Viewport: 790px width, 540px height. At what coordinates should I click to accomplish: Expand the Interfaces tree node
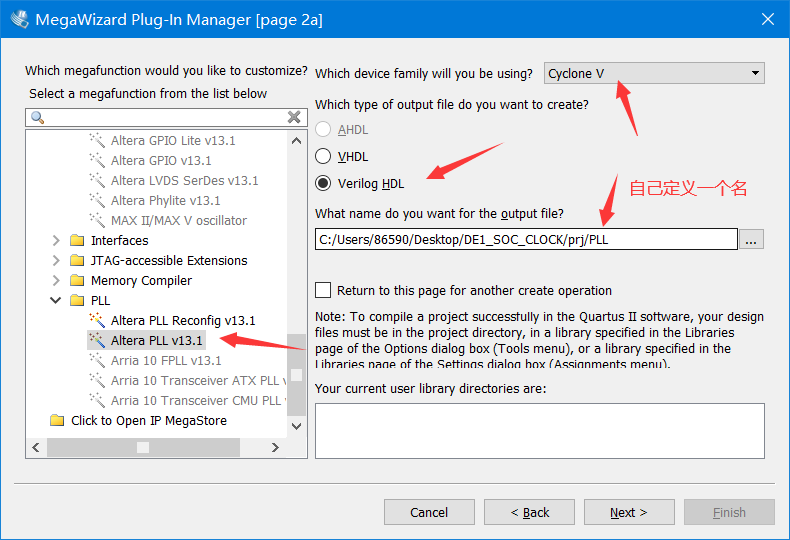click(56, 240)
